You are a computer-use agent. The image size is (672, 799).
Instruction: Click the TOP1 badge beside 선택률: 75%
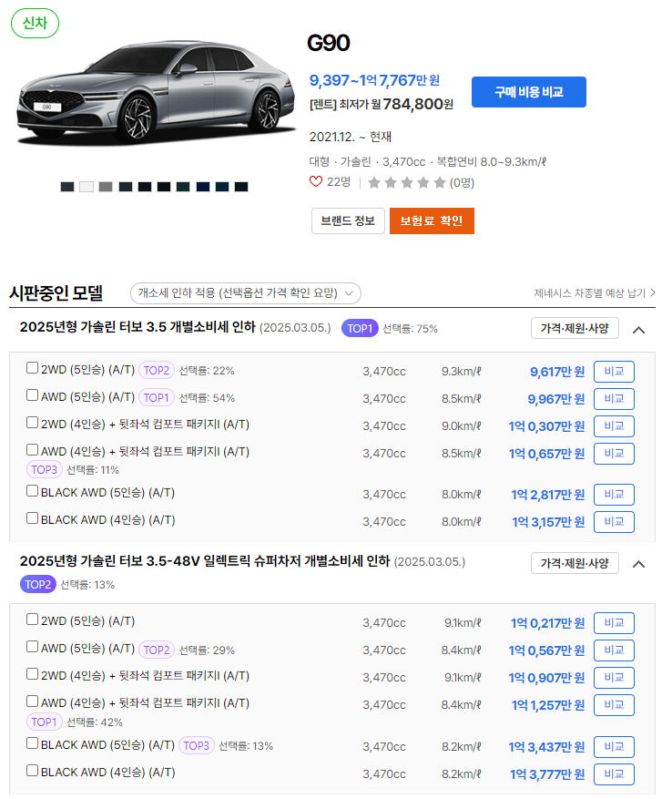coord(361,329)
